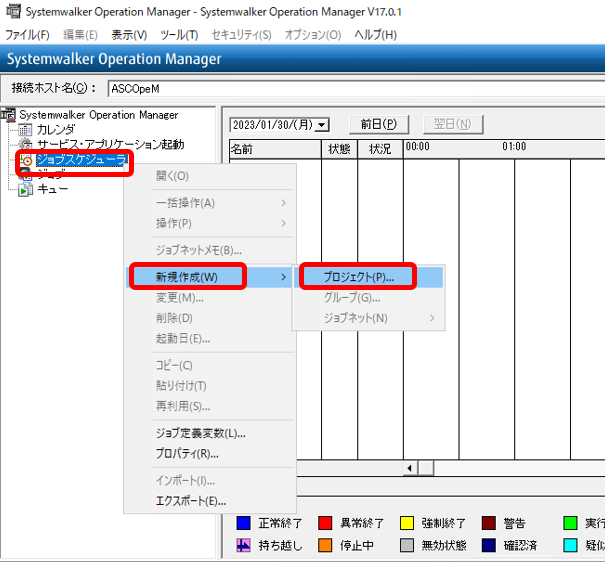Image resolution: width=605 pixels, height=562 pixels.
Task: Click グループ(G)... submenu entry
Action: (352, 297)
